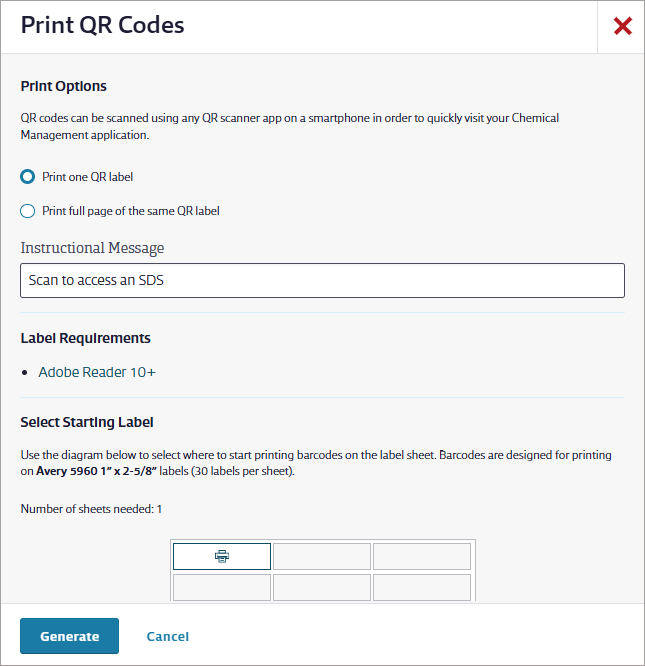Choose the second-row right label cell
The image size is (645, 666).
click(422, 587)
